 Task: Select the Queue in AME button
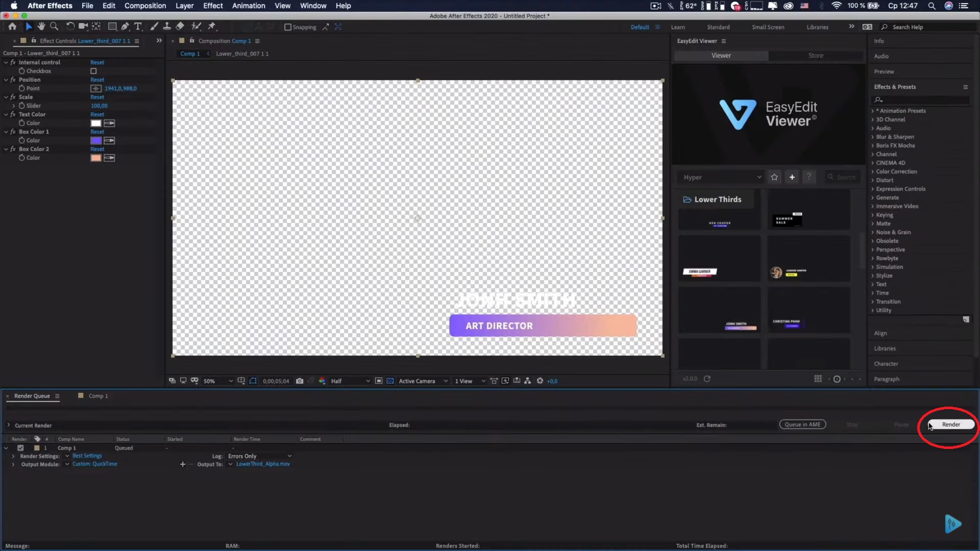click(x=802, y=424)
